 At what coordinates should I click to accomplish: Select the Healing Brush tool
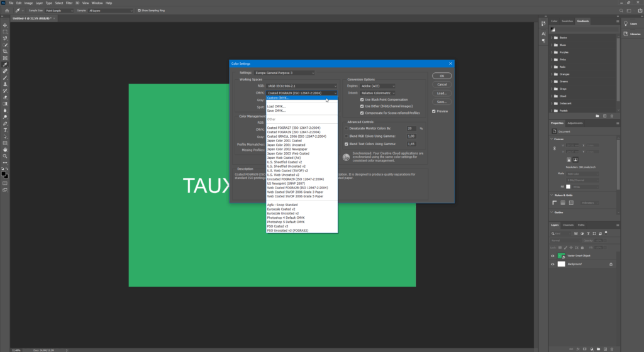click(x=5, y=72)
